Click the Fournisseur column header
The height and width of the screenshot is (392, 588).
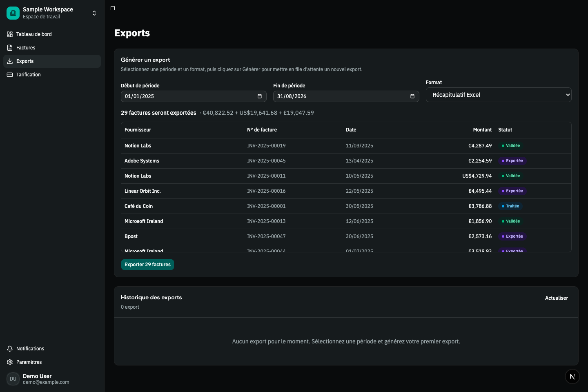(138, 130)
